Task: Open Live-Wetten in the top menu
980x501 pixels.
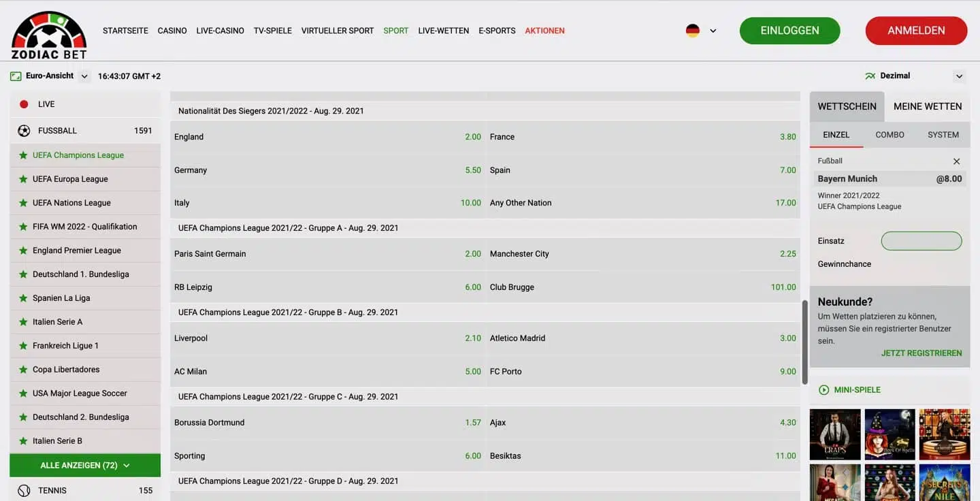Action: click(444, 31)
